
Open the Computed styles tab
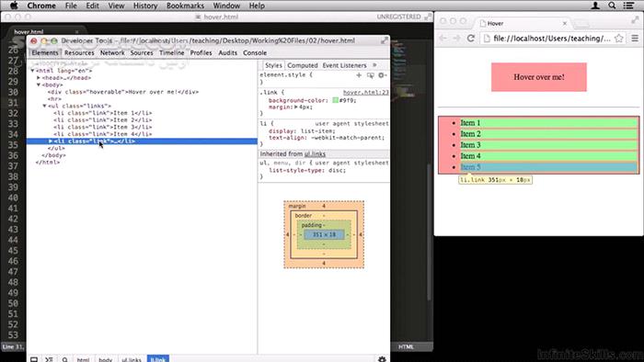pos(303,65)
